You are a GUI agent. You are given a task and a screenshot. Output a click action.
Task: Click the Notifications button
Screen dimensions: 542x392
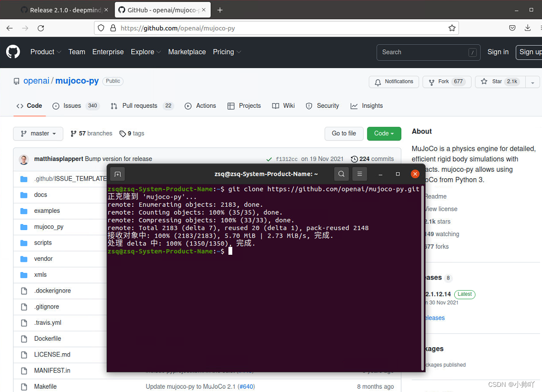tap(394, 82)
